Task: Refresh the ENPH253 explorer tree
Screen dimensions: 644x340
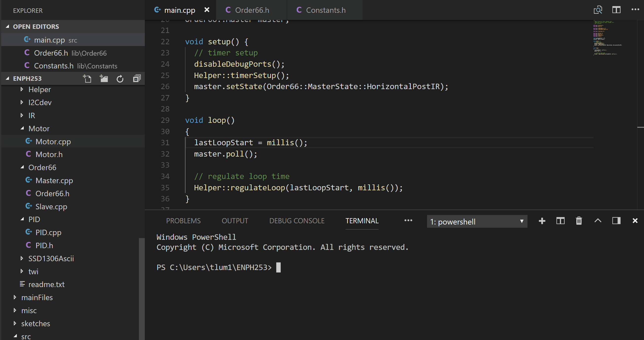Action: (x=120, y=79)
